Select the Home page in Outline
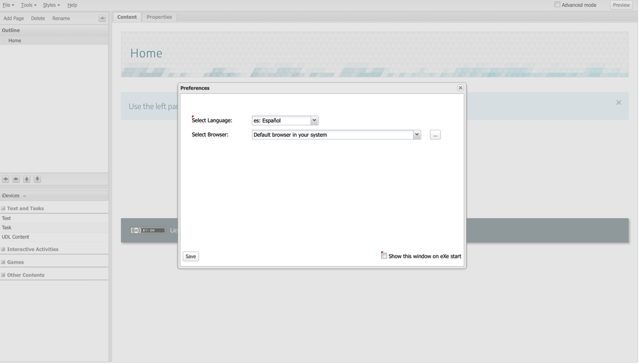The width and height of the screenshot is (640, 364). coord(15,41)
